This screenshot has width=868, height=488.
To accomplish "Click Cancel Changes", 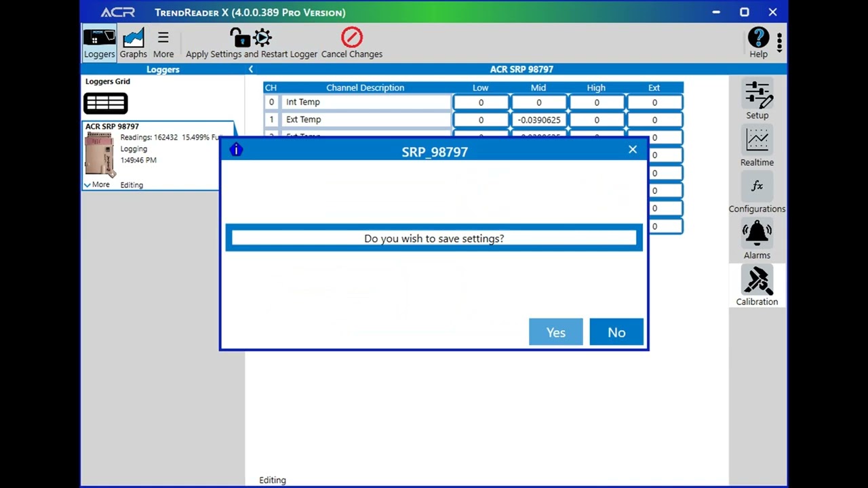I will tap(351, 43).
